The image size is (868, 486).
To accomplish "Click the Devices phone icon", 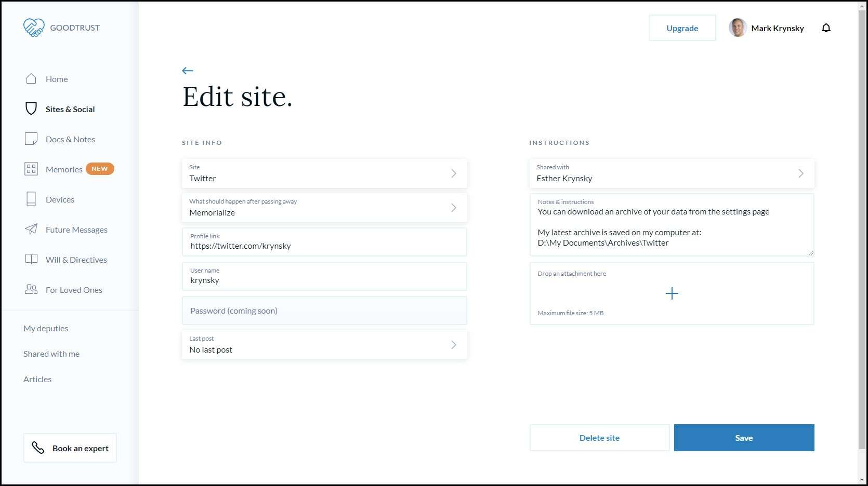I will [x=31, y=199].
